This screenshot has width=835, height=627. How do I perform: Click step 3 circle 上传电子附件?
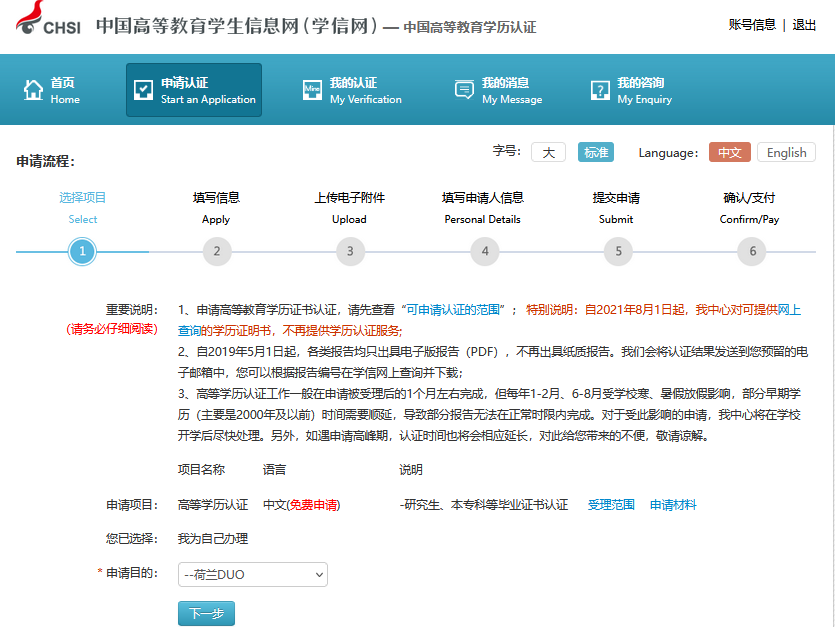click(350, 251)
